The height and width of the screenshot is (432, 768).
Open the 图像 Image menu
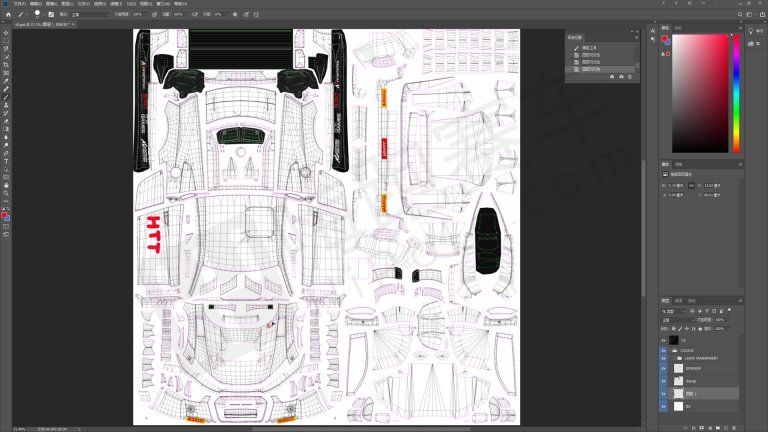click(x=51, y=3)
